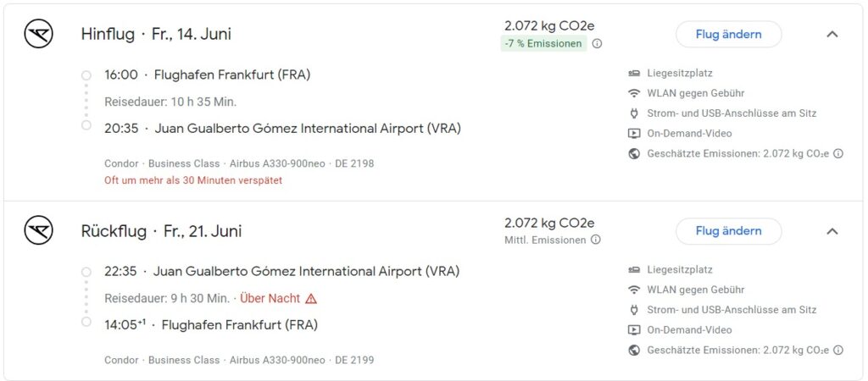Click the Liegesitzplatz seat icon for Hinflug

634,74
